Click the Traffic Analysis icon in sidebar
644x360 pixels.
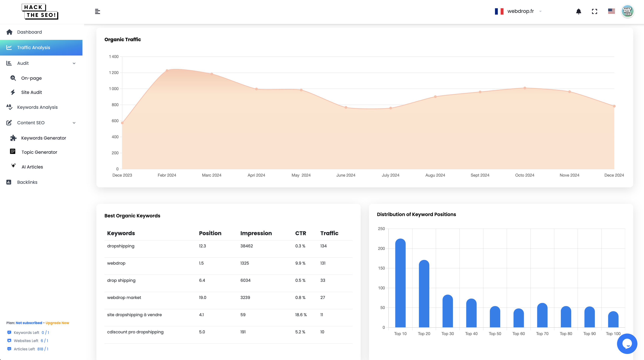tap(9, 47)
